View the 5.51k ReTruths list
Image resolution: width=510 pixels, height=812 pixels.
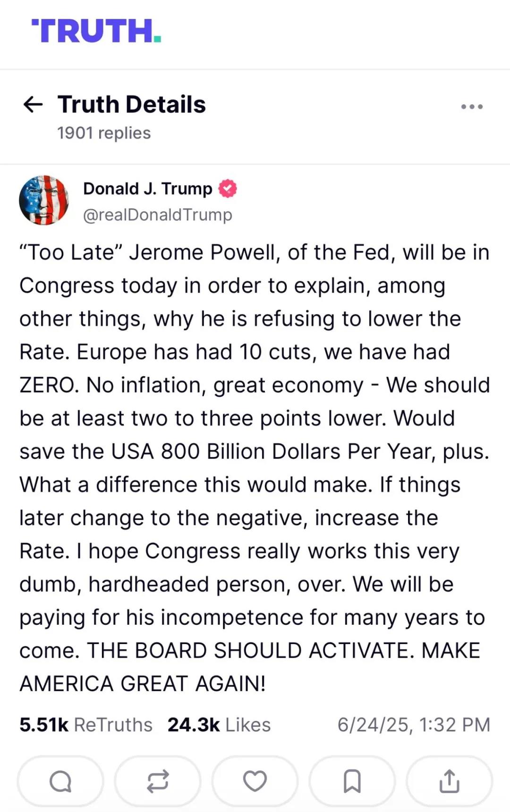tap(86, 725)
